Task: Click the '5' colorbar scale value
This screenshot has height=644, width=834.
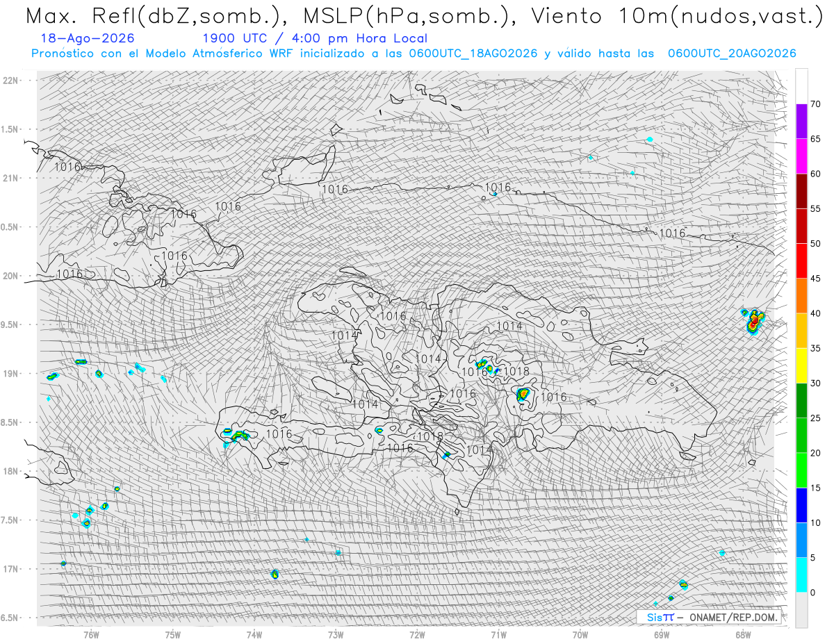Action: (812, 558)
